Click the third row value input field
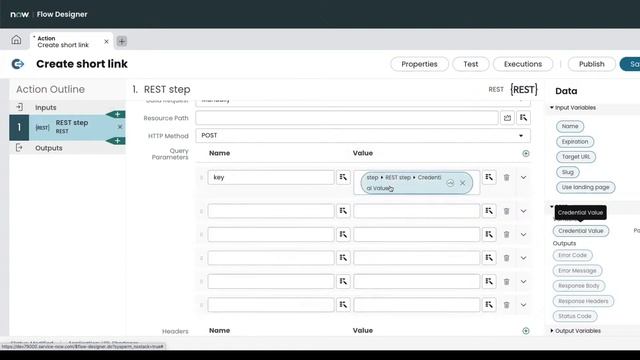This screenshot has height=360, width=640. (416, 234)
